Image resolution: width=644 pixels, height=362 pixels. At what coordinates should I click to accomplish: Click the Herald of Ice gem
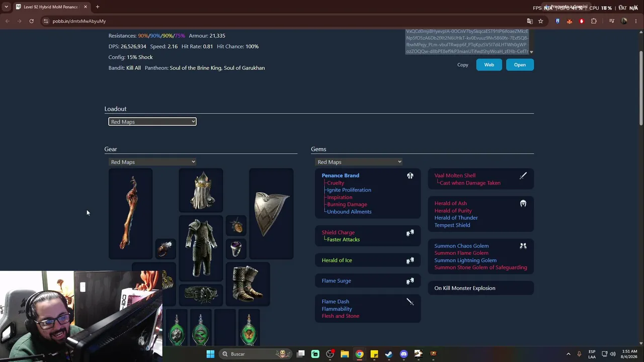(337, 260)
